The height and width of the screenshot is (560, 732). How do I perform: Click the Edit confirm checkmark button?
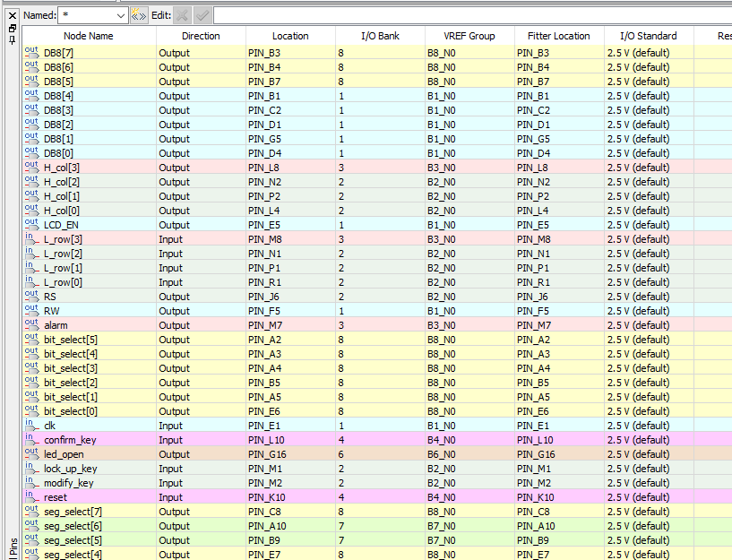coord(202,16)
